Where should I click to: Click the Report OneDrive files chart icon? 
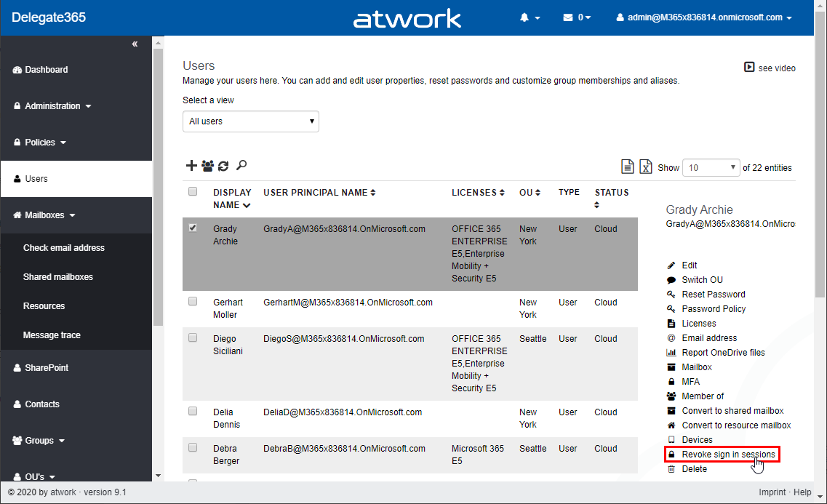tap(671, 353)
